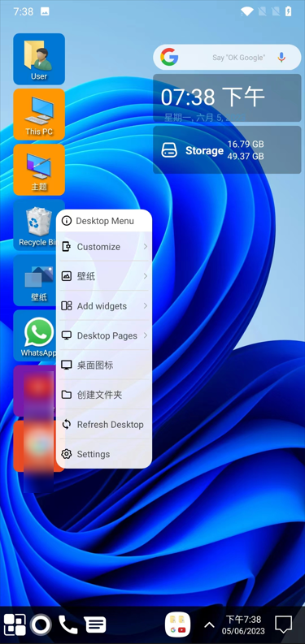
Task: Expand the Add widgets submenu chevron
Action: (x=146, y=305)
